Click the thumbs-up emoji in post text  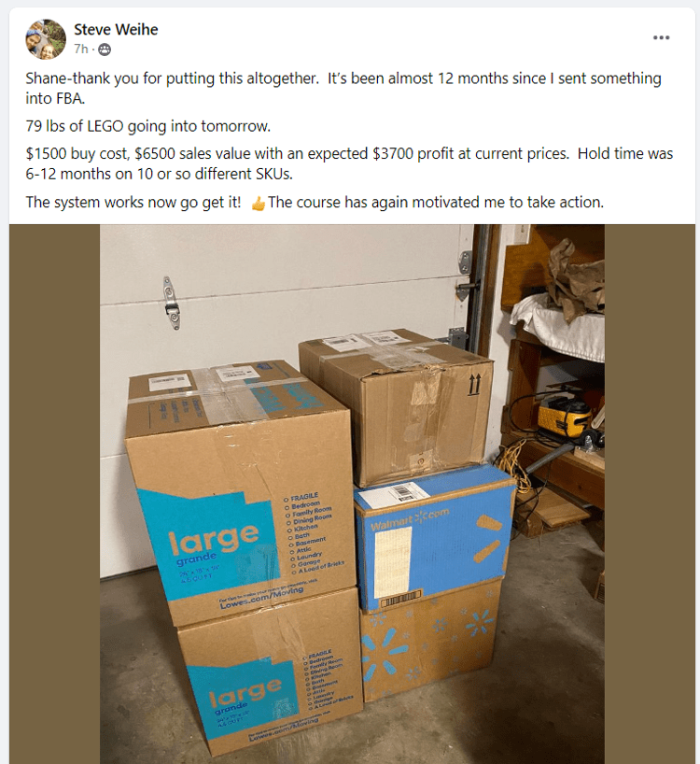[258, 204]
